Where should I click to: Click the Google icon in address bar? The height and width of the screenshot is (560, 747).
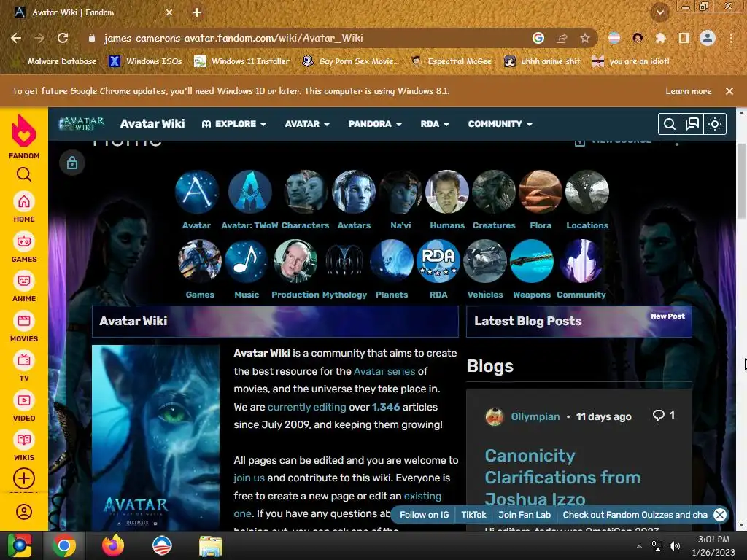click(x=538, y=38)
